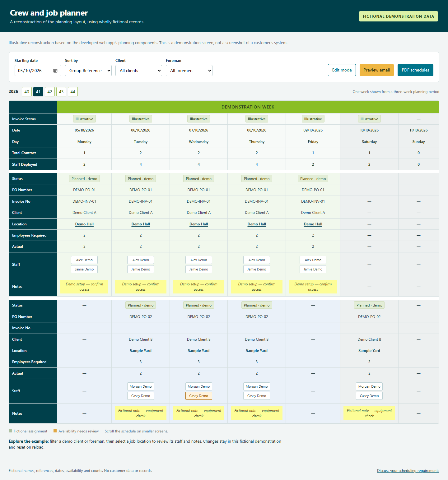Open Sample Yard location link for Saturday
Screen dimensions: 448x480
click(369, 351)
